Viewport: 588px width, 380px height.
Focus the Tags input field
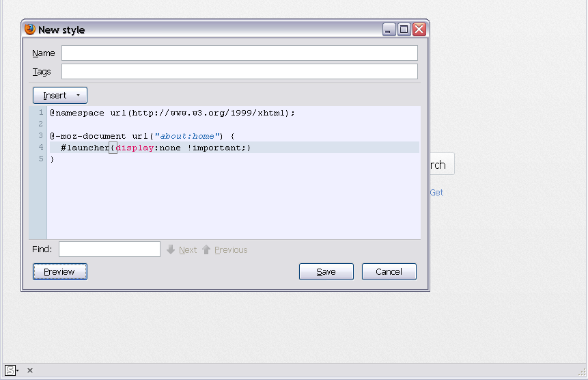click(x=239, y=72)
